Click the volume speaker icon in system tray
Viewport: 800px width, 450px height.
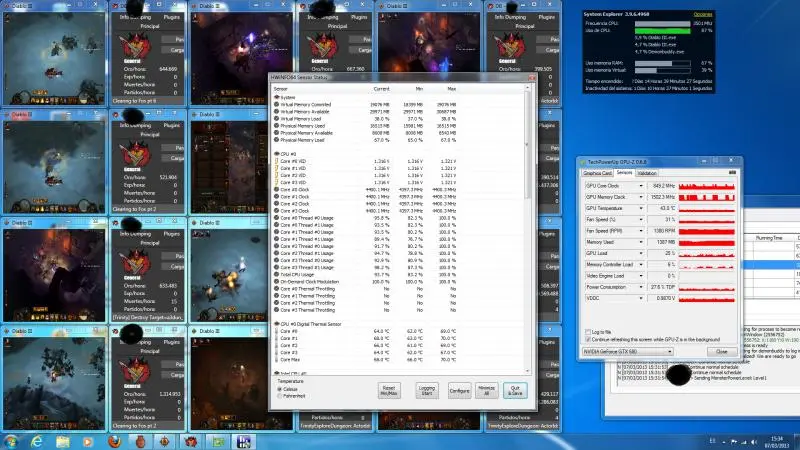point(754,442)
